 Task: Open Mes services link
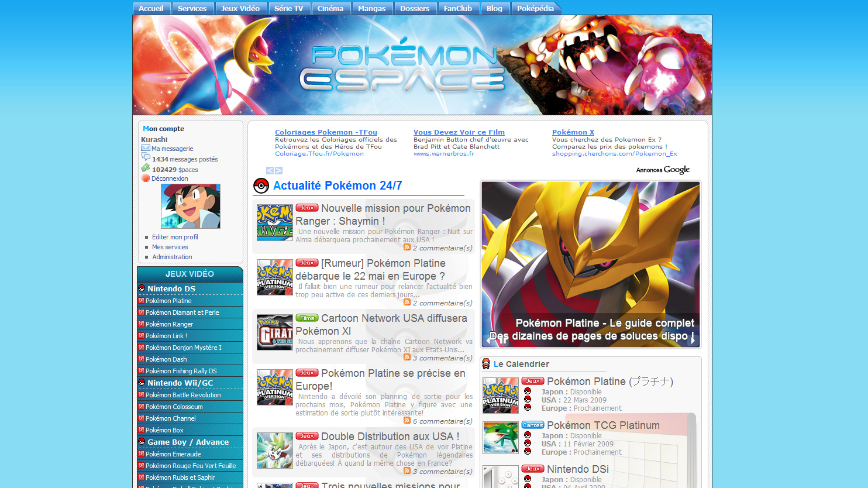point(170,247)
